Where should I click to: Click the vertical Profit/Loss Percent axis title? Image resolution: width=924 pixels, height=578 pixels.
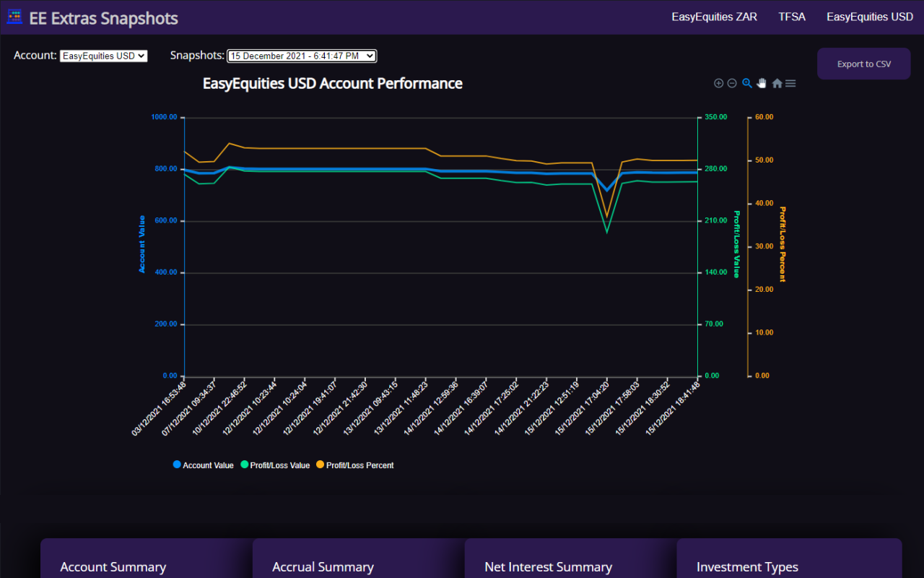(783, 244)
